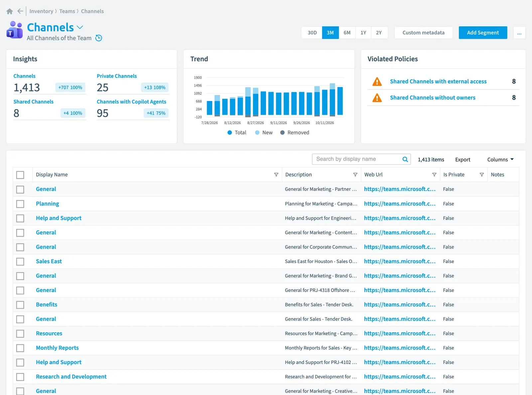Open Custom metadata
Viewport: 532px width, 395px height.
tap(423, 33)
